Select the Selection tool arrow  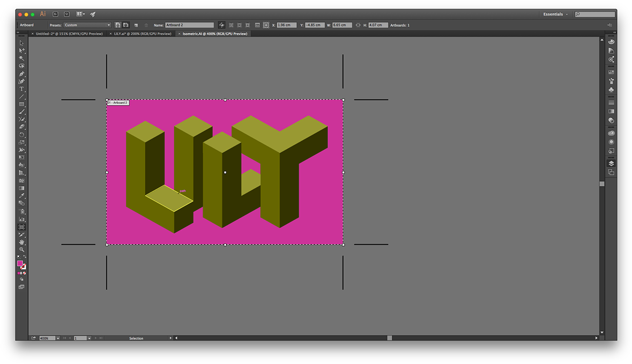pos(21,43)
